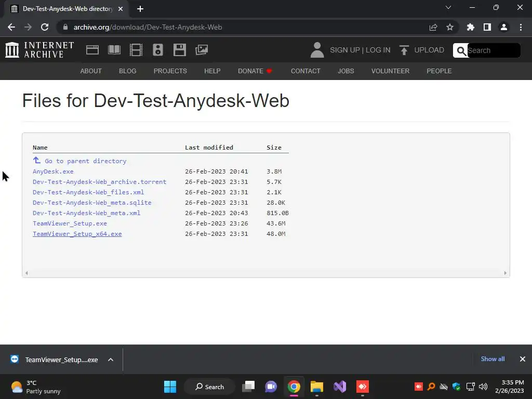
Task: Open the tab search dropdown chevron
Action: [448, 7]
